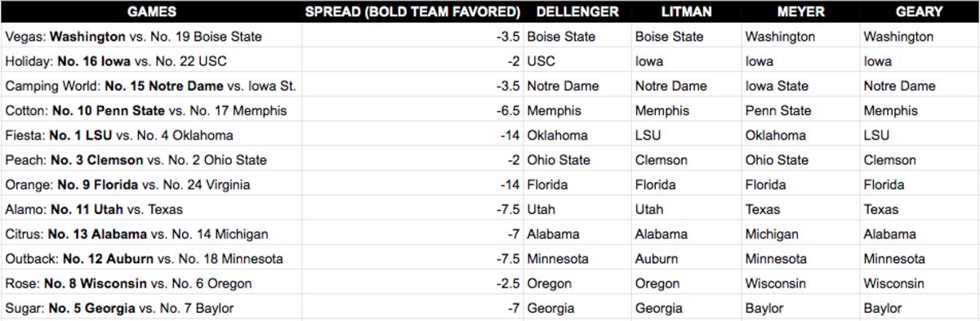Select the LITMAN header cell
Viewport: 980px width, 321px height.
(686, 11)
